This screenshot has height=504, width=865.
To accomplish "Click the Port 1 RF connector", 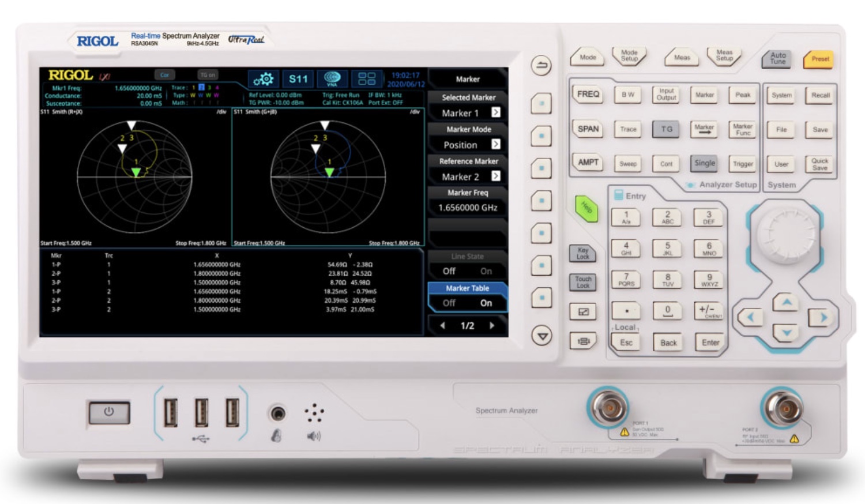I will coord(608,408).
